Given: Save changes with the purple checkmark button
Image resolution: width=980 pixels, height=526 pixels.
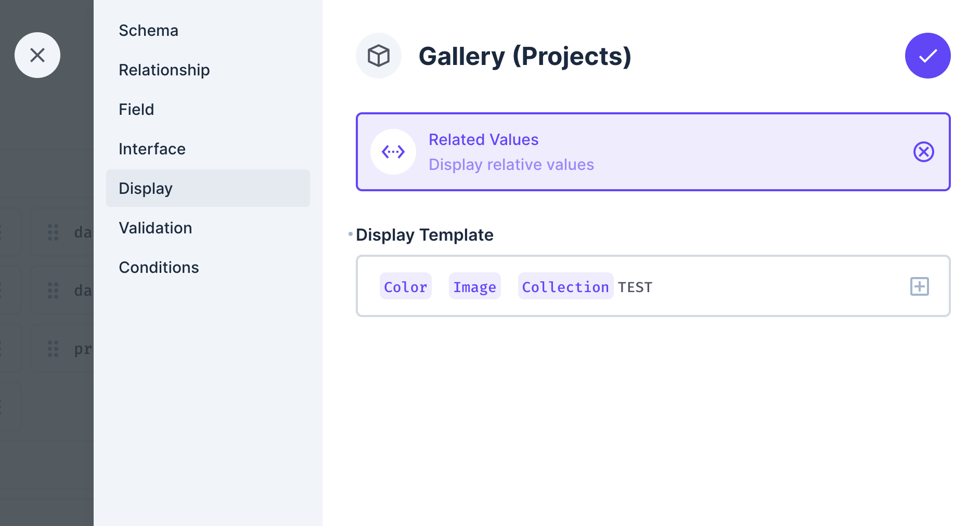Looking at the screenshot, I should tap(927, 56).
